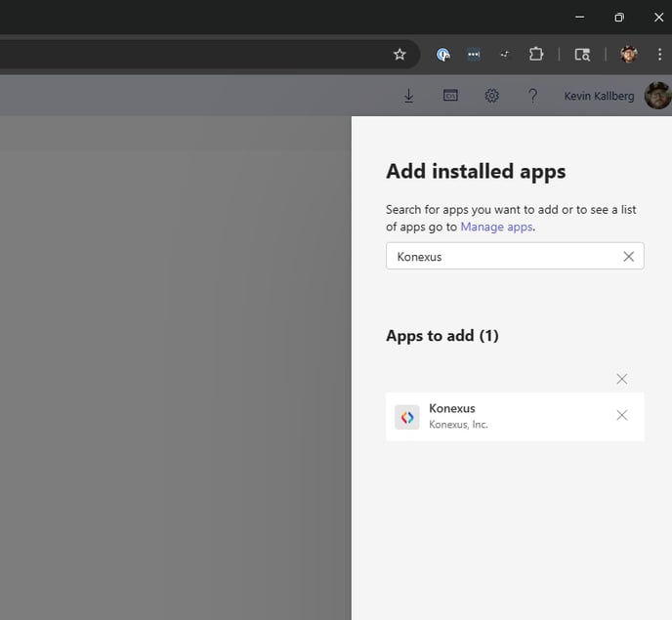The width and height of the screenshot is (672, 620).
Task: Click the download arrow icon in admin header
Action: tap(409, 96)
